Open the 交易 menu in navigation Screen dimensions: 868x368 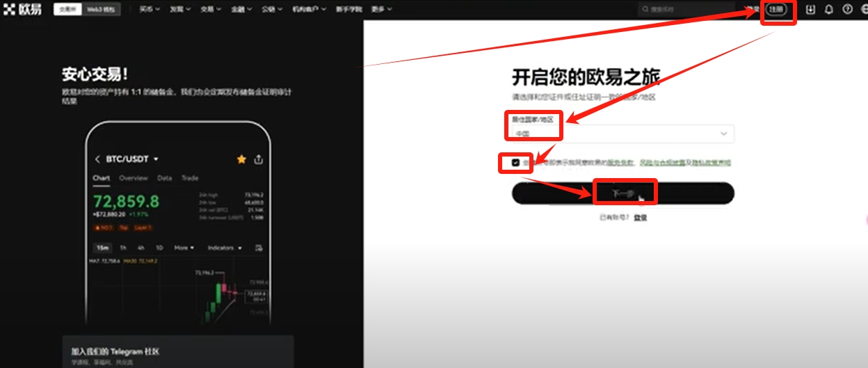click(x=211, y=10)
